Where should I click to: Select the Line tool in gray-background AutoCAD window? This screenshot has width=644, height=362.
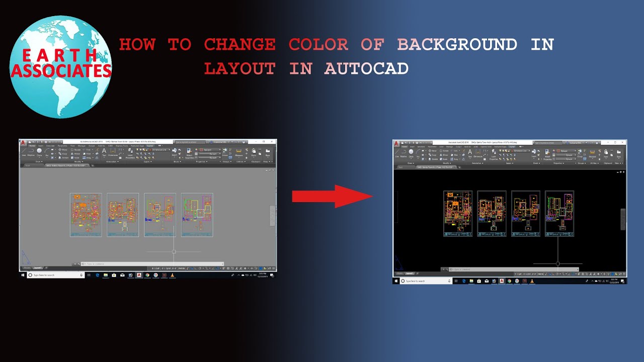pos(24,152)
